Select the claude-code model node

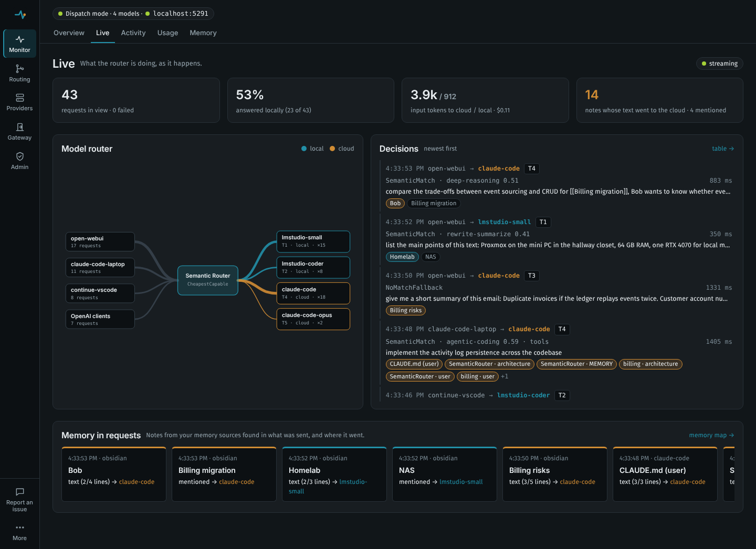313,293
